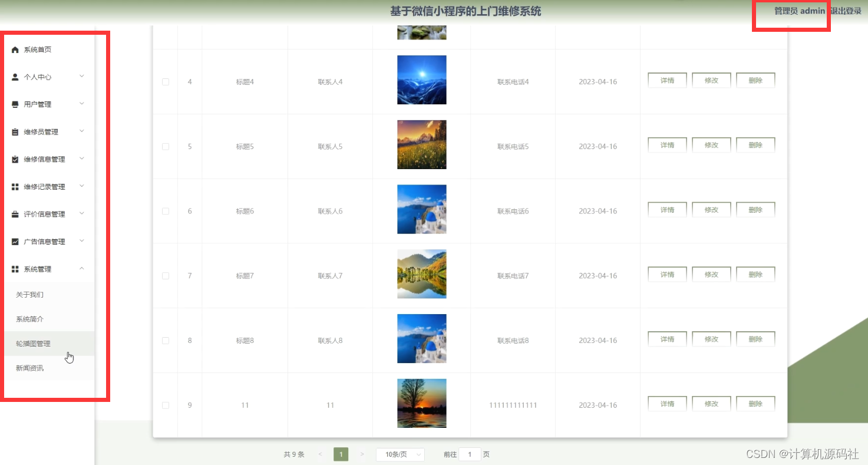Open the sunset tree thumbnail in row 9

(422, 403)
